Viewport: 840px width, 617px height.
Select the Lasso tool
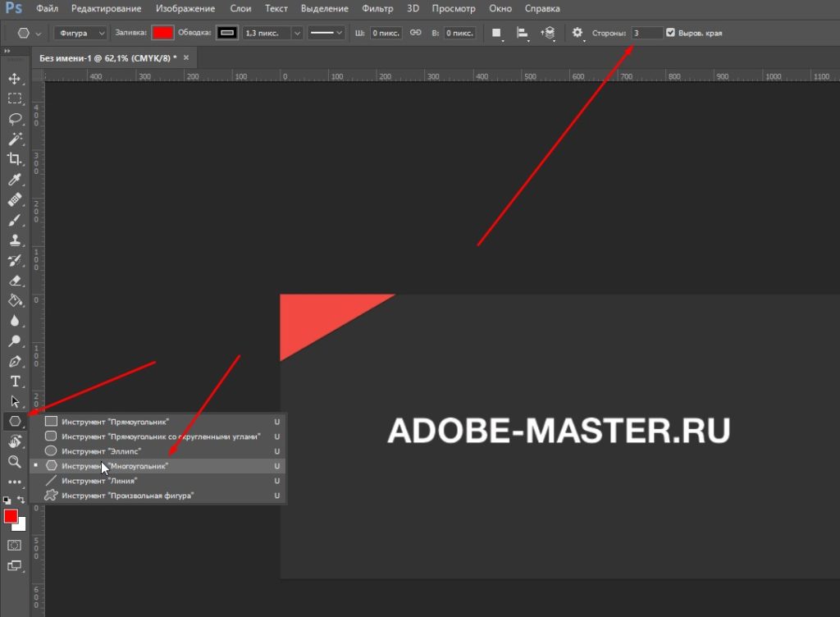[x=15, y=119]
